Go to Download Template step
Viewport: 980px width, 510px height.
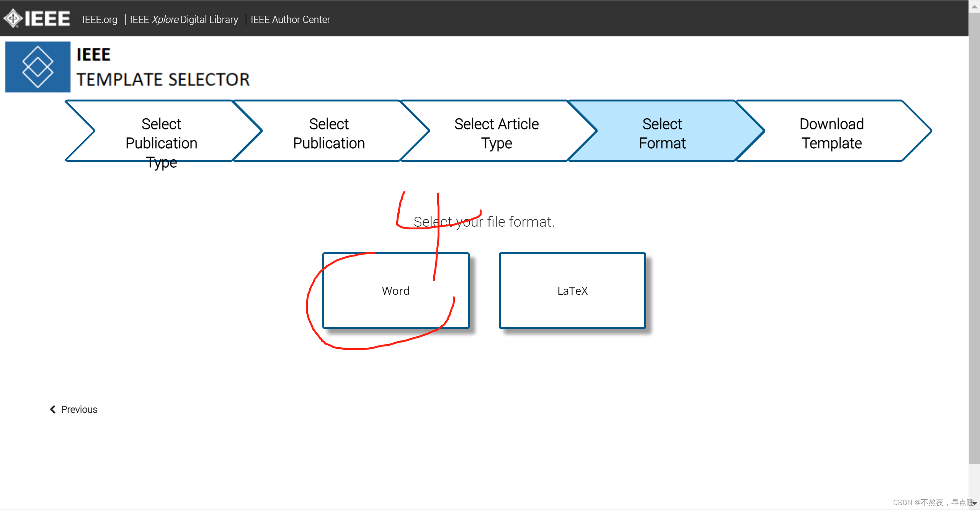coord(831,133)
